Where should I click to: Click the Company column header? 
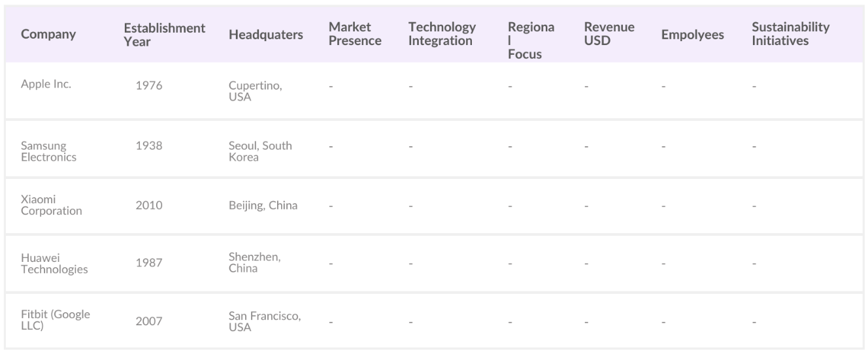(x=48, y=35)
